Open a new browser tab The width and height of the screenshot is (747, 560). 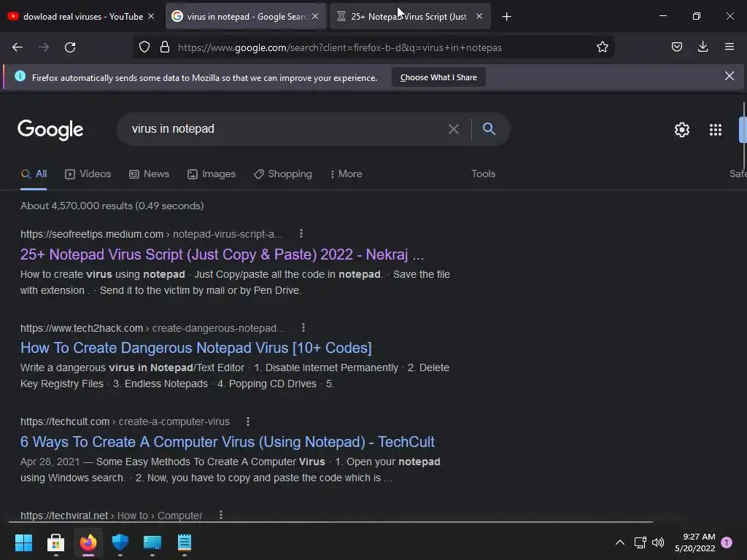pos(506,17)
